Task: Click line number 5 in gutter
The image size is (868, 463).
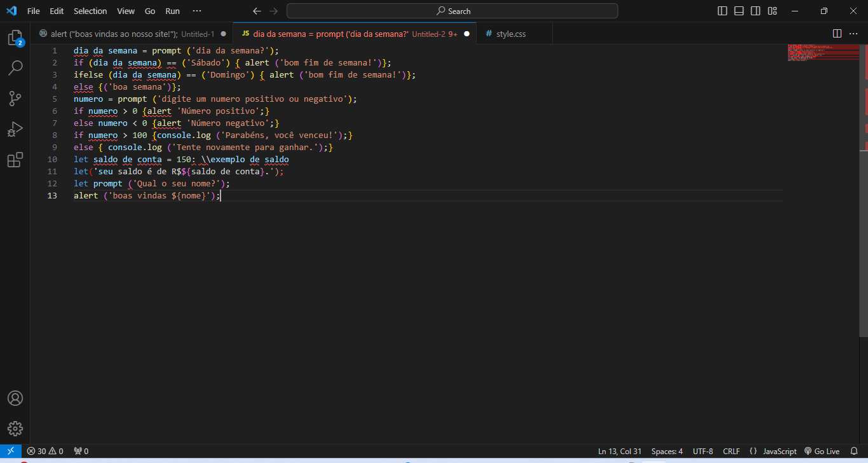Action: point(55,99)
